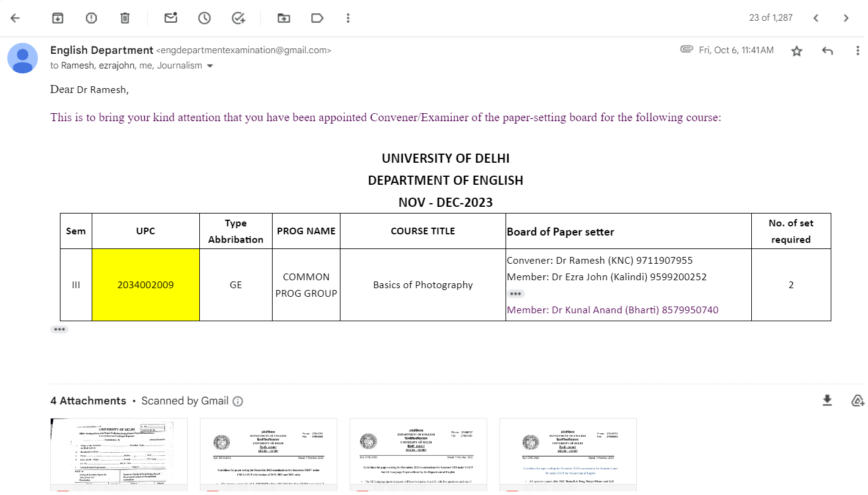
Task: Click the sender email address
Action: (x=244, y=51)
